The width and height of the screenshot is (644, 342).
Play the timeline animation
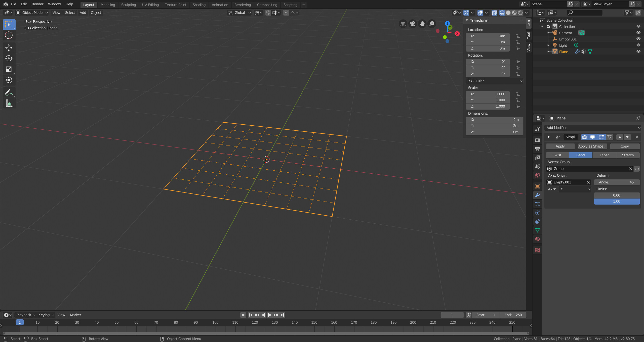(269, 315)
